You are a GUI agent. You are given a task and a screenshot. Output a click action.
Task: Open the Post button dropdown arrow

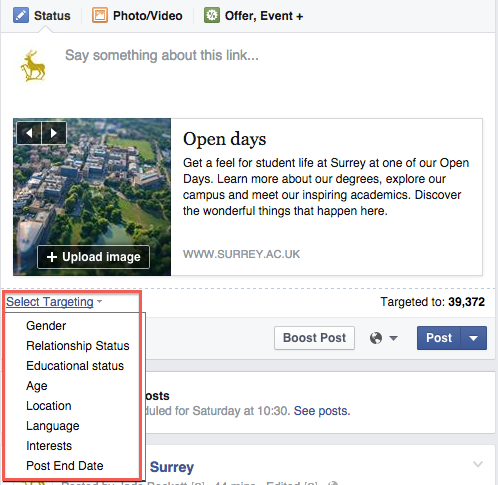click(x=473, y=338)
